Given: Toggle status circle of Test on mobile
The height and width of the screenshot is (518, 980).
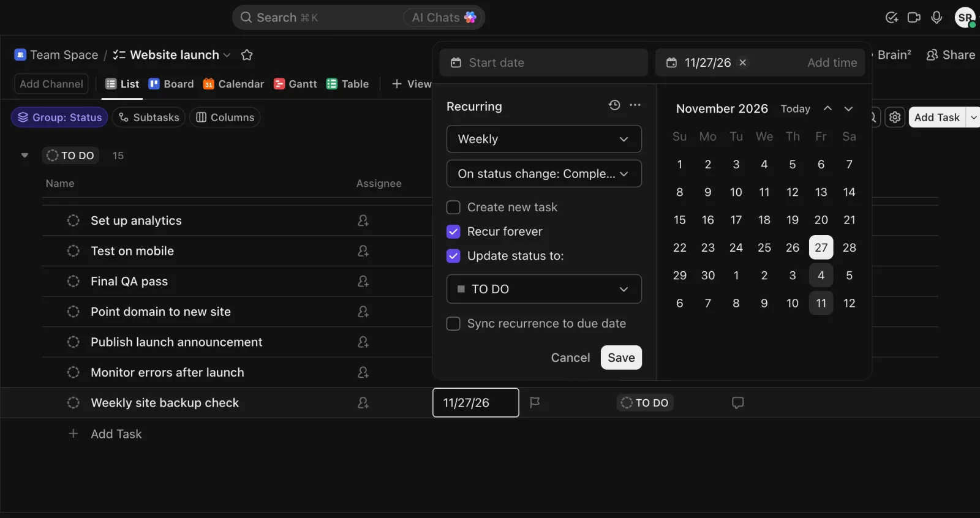Looking at the screenshot, I should [x=73, y=251].
